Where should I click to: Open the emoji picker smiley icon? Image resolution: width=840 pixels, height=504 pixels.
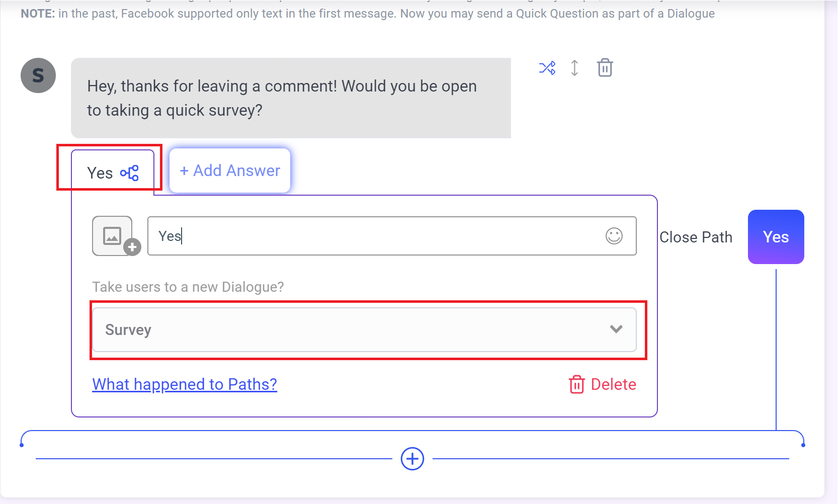click(x=614, y=236)
